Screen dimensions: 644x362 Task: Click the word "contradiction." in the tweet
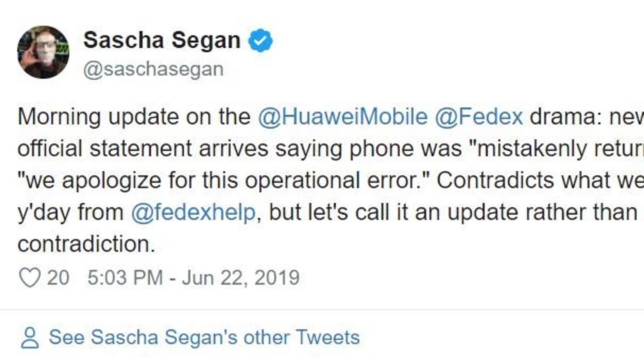tap(86, 244)
